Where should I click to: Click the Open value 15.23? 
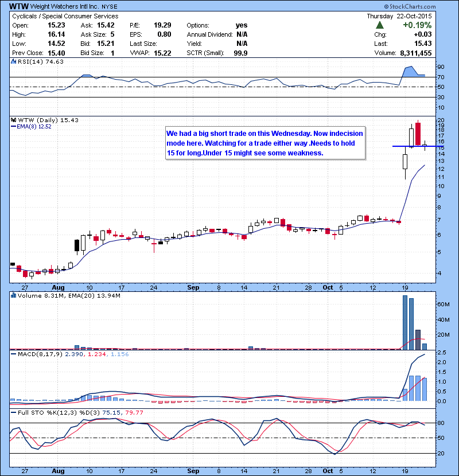point(56,25)
